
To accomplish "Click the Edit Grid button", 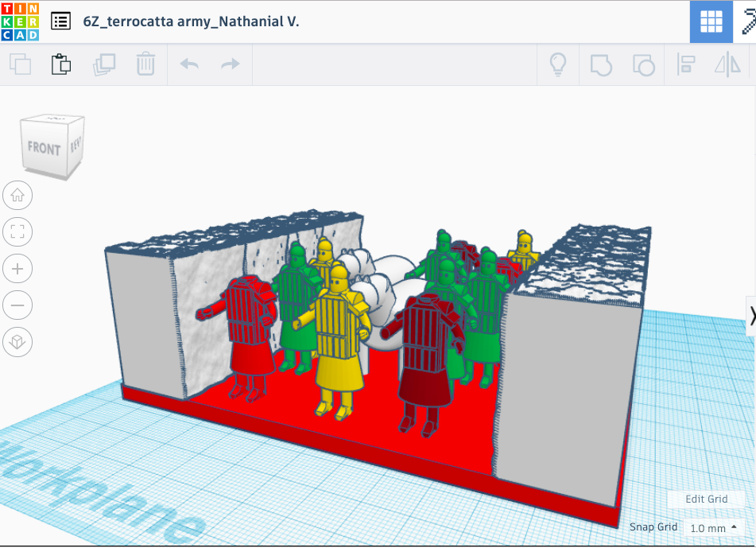I will pyautogui.click(x=706, y=499).
